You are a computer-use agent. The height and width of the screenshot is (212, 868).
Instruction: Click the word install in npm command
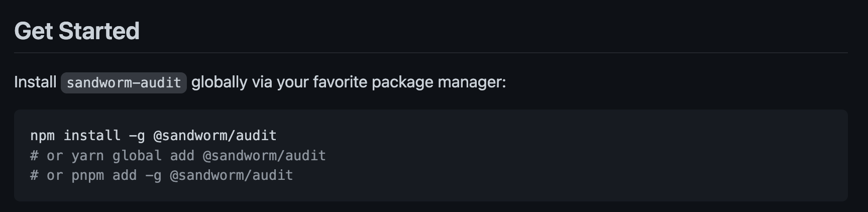(92, 136)
